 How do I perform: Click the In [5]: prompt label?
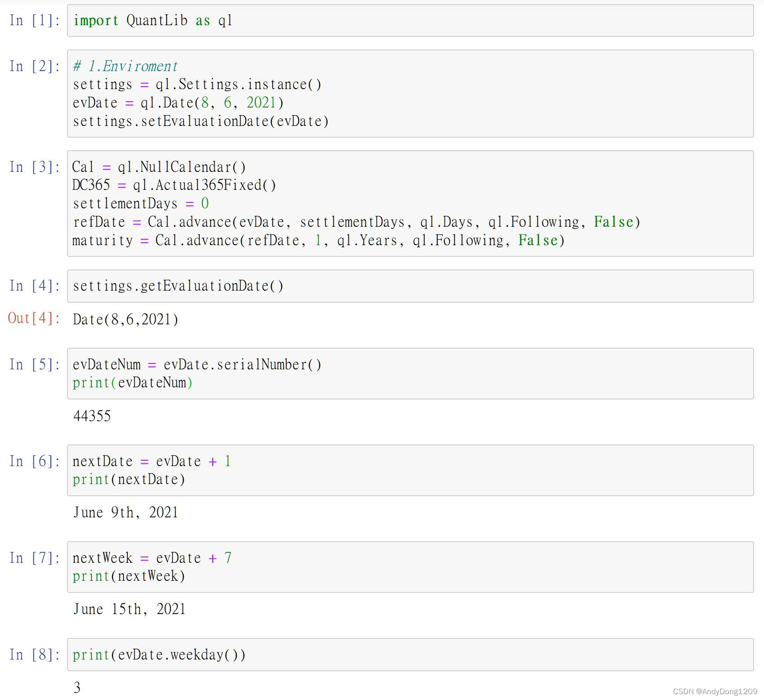pos(35,365)
